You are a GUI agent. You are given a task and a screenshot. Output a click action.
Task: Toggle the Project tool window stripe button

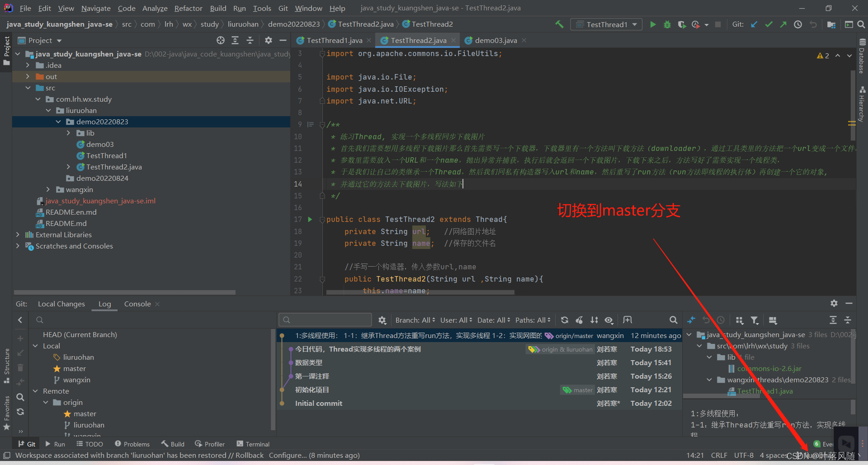click(6, 51)
